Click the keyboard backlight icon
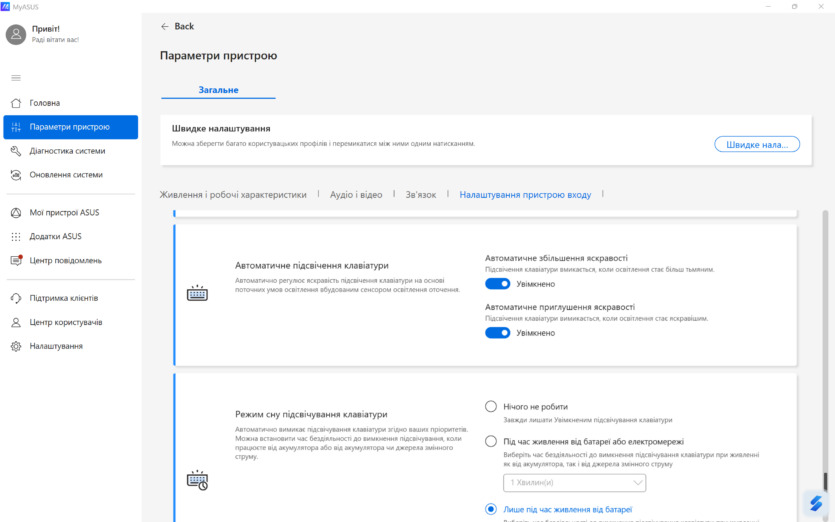The width and height of the screenshot is (835, 522). pos(197,293)
